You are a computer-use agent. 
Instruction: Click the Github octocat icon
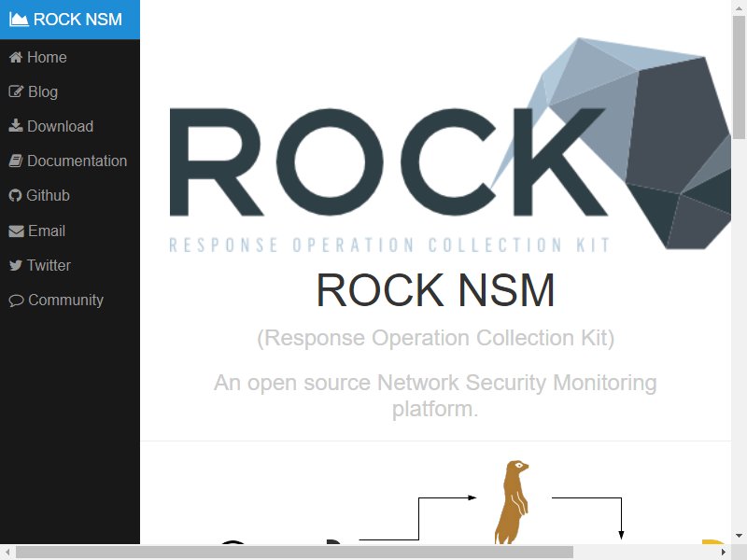[x=15, y=195]
